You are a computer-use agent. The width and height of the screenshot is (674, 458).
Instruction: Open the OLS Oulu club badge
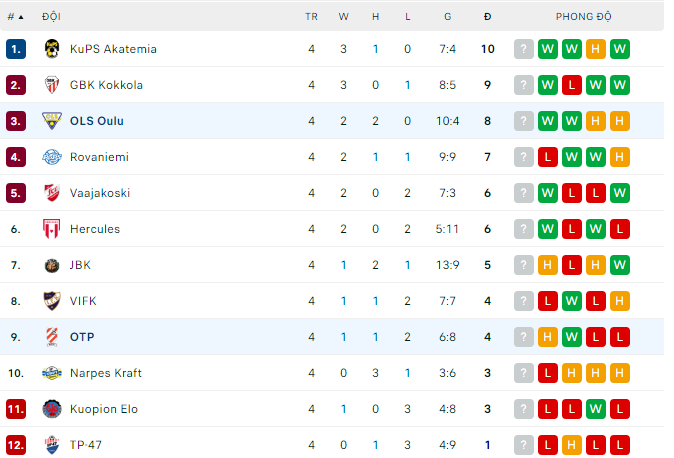[x=52, y=121]
